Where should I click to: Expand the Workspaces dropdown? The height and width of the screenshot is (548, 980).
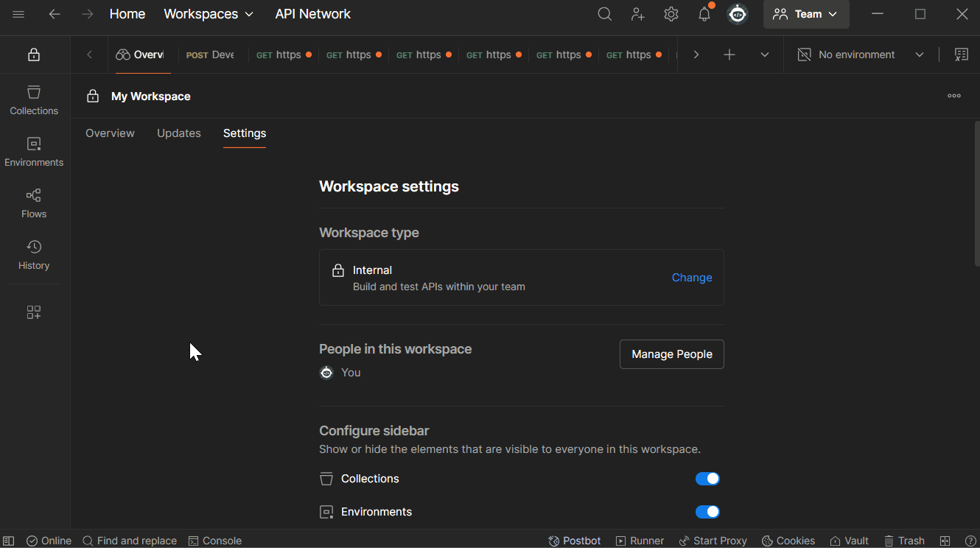click(209, 14)
